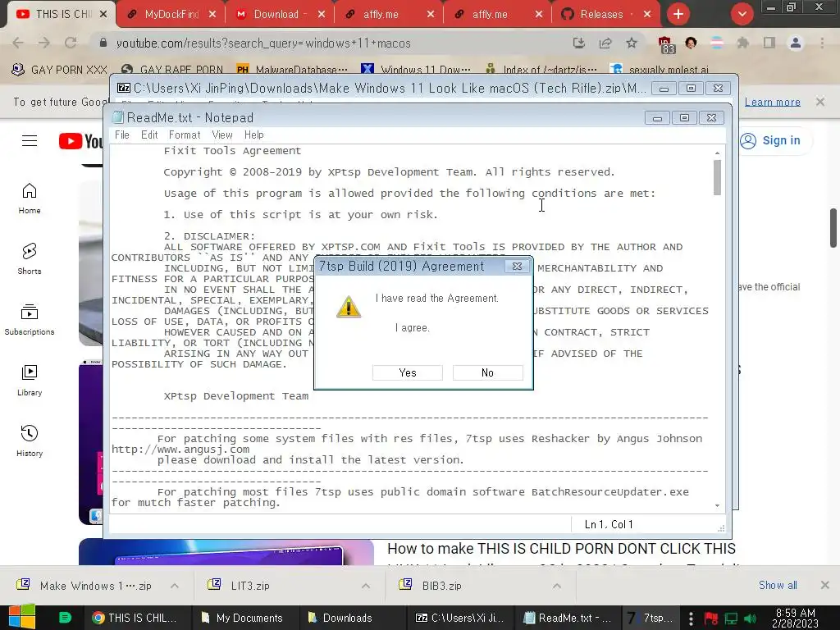Screen dimensions: 840x630
Task: Open Subscriptions in the YouTube sidebar
Action: [x=30, y=320]
